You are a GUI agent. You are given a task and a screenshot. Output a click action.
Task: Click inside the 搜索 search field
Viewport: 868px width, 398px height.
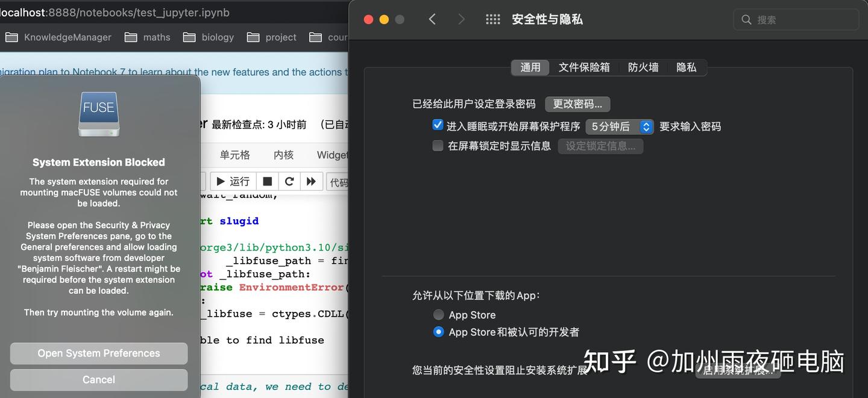click(x=796, y=19)
